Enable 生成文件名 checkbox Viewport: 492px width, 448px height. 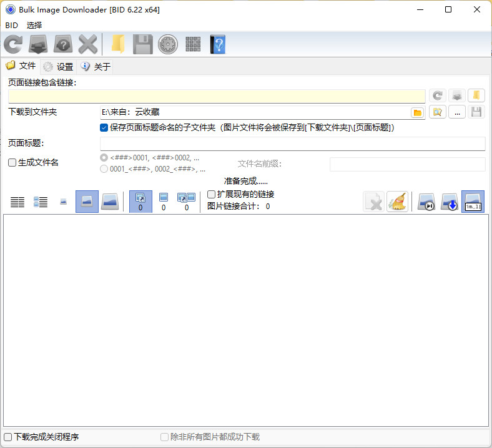(x=12, y=162)
